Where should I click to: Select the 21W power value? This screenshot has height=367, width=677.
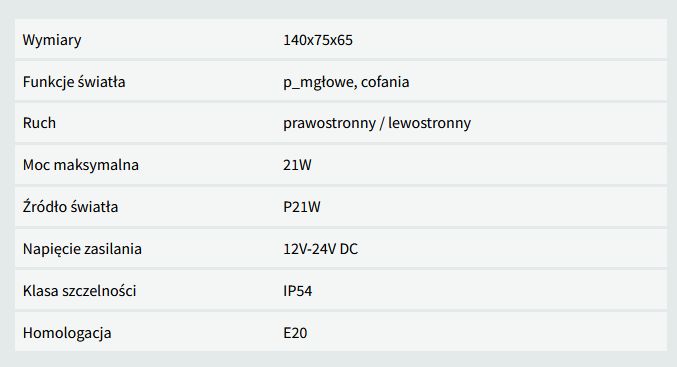[x=297, y=165]
